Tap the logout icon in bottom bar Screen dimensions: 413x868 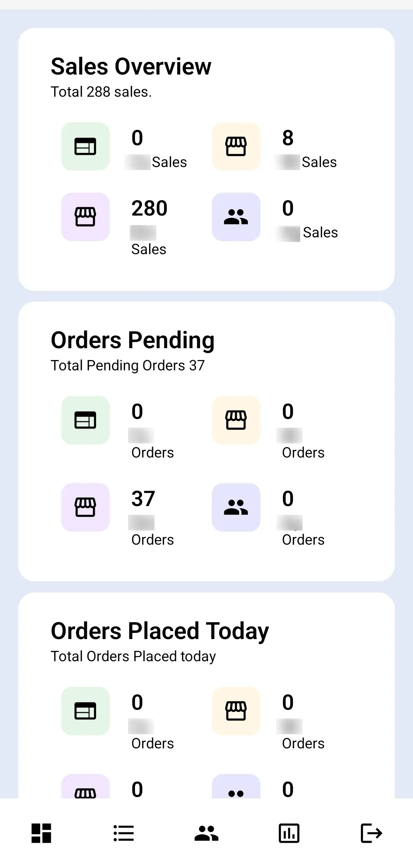pyautogui.click(x=372, y=833)
